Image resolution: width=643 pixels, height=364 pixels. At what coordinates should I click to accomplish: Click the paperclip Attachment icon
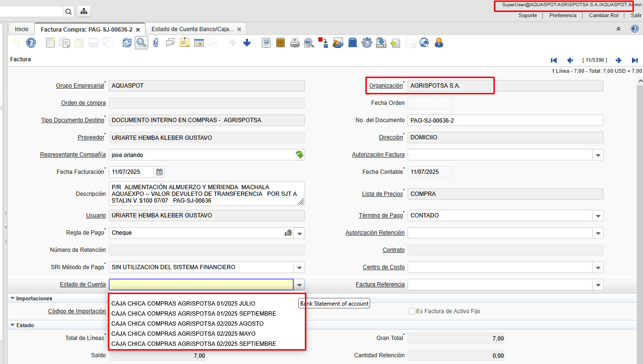pyautogui.click(x=155, y=43)
